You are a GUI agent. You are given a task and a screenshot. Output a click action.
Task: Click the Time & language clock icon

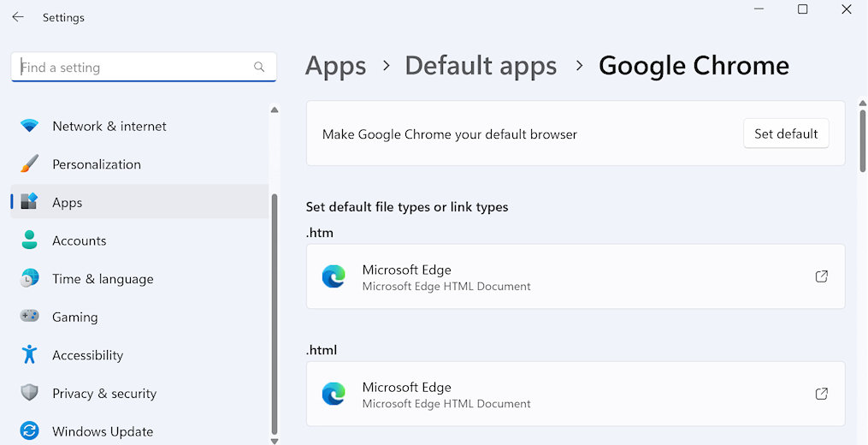coord(29,278)
